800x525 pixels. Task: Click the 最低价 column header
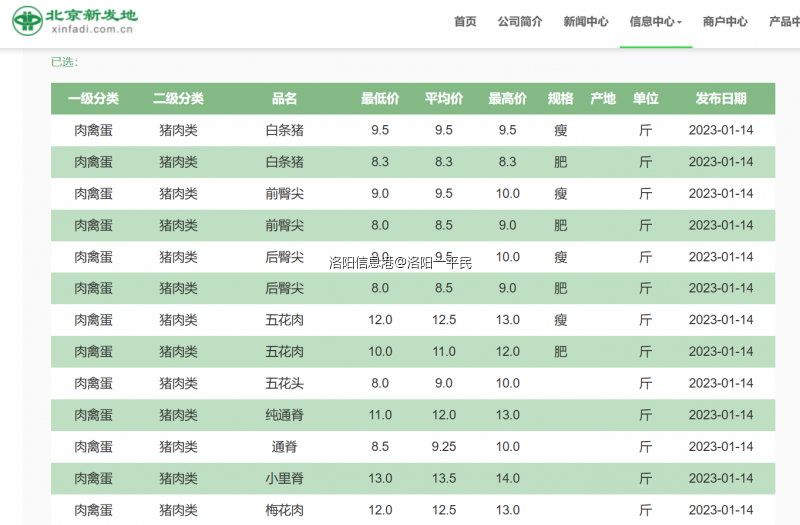coord(380,98)
